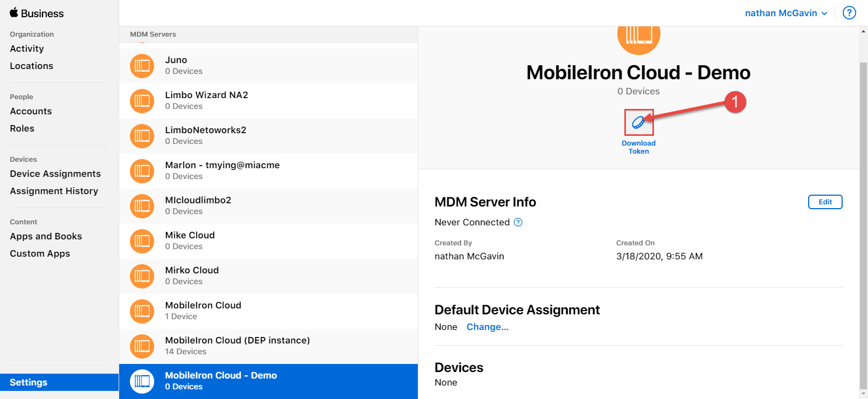Select the Apps and Books sidebar item
Image resolution: width=868 pixels, height=399 pixels.
[46, 236]
